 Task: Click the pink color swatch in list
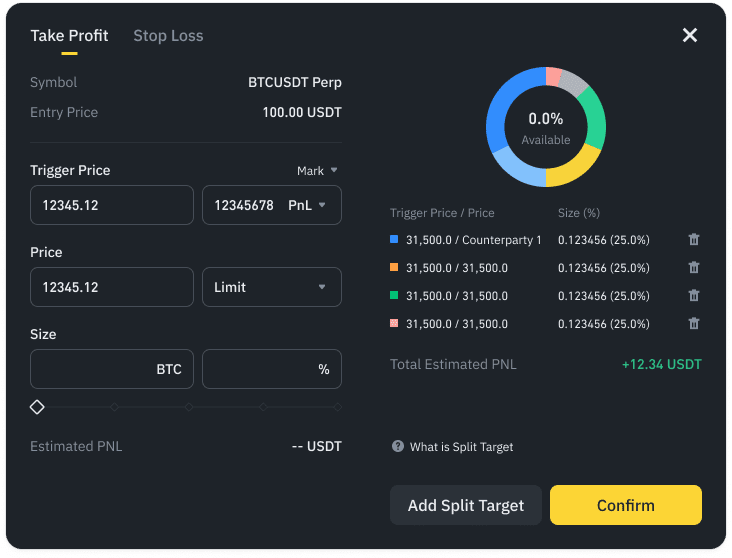click(x=394, y=323)
